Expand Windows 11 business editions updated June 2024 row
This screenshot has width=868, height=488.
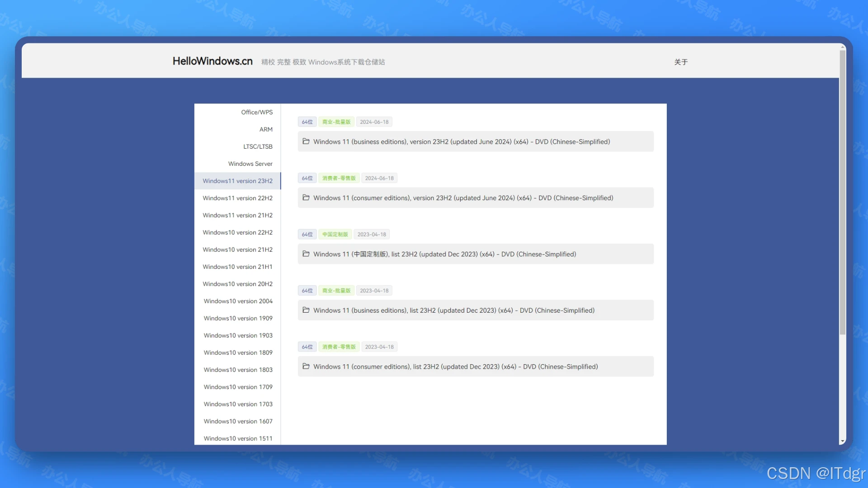coord(476,141)
